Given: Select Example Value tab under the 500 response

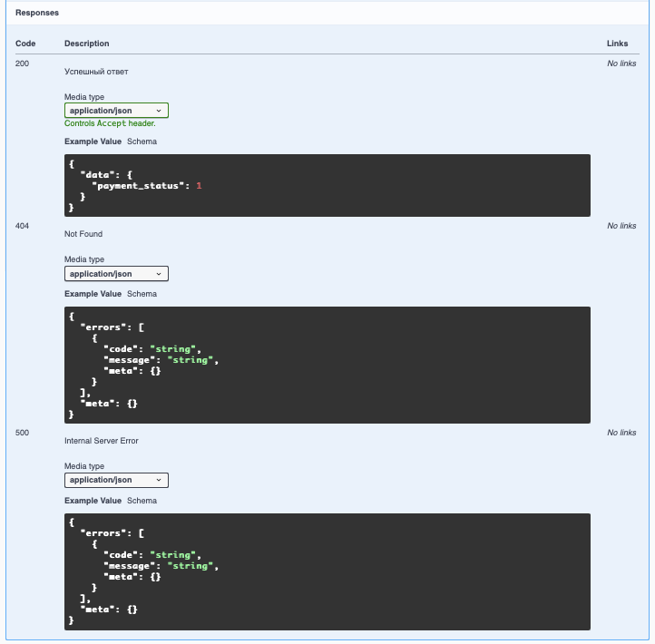Looking at the screenshot, I should (93, 501).
